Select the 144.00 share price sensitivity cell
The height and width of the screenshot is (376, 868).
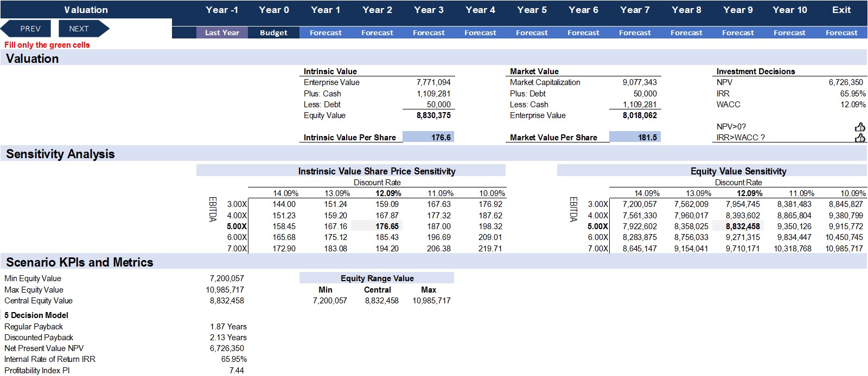click(x=284, y=204)
